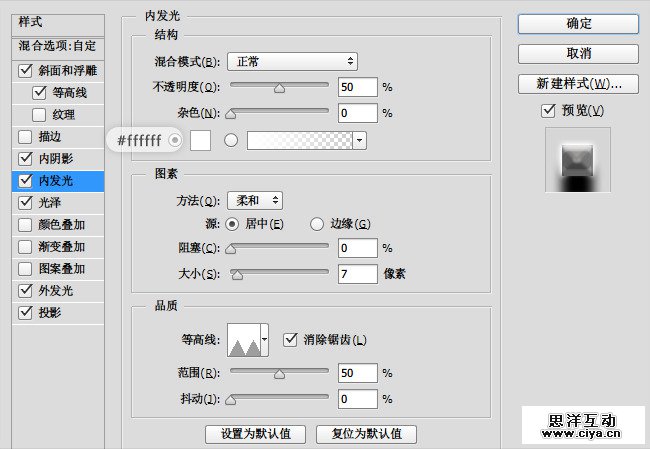The width and height of the screenshot is (650, 449).
Task: Click the 取消 cancel button
Action: [x=578, y=53]
